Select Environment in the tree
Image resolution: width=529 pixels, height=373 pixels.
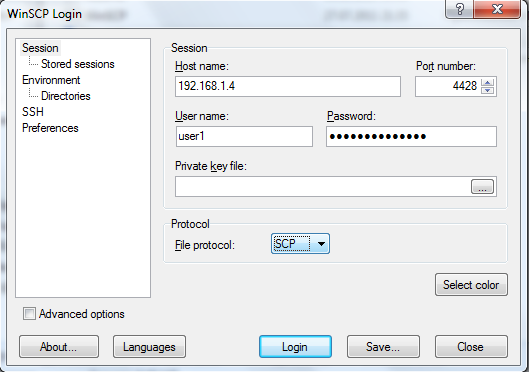click(51, 80)
